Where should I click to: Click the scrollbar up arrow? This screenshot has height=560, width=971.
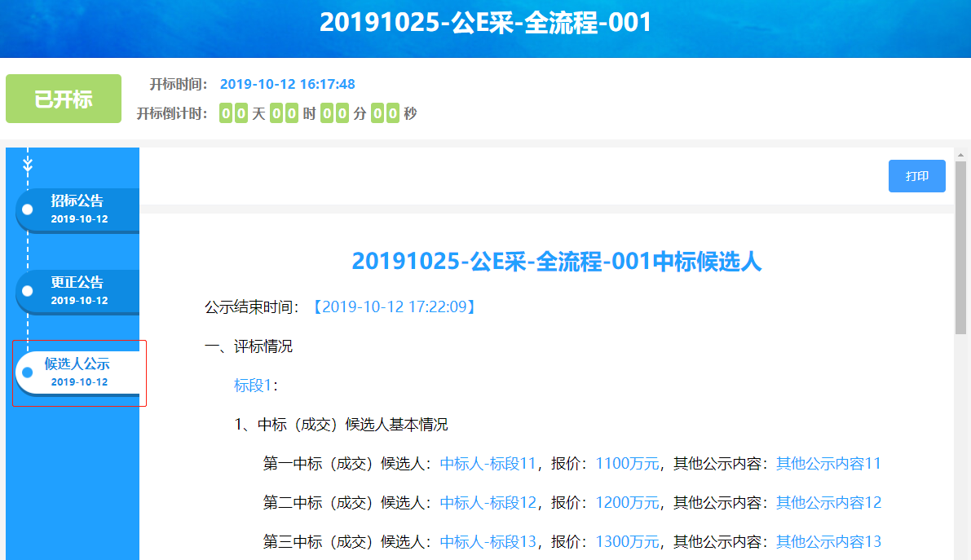click(960, 155)
